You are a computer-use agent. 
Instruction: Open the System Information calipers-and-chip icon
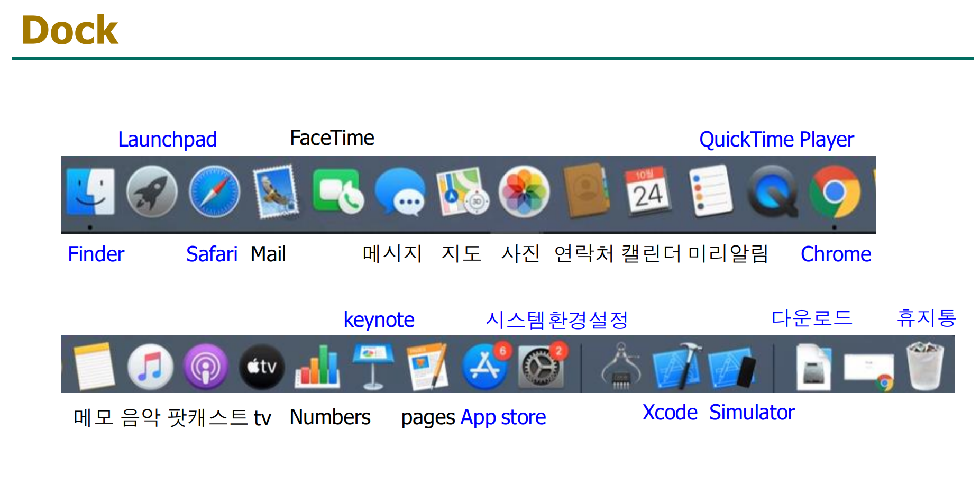coord(621,366)
